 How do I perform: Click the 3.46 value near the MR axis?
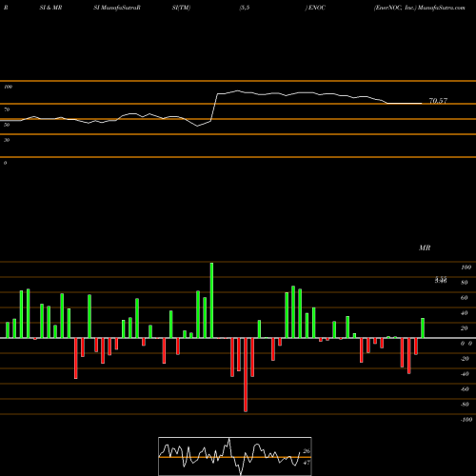pyautogui.click(x=441, y=280)
